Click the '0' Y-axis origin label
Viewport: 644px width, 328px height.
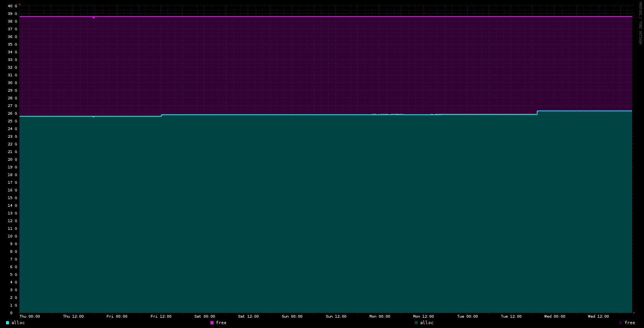pyautogui.click(x=11, y=313)
